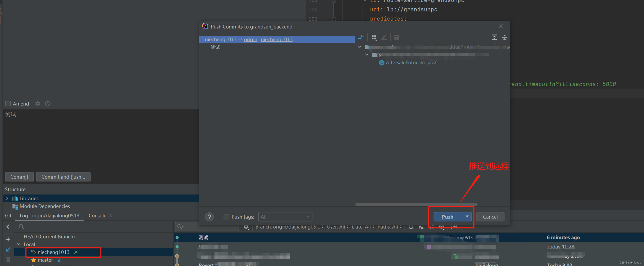
Task: Open the Group By grid icon
Action: click(374, 38)
